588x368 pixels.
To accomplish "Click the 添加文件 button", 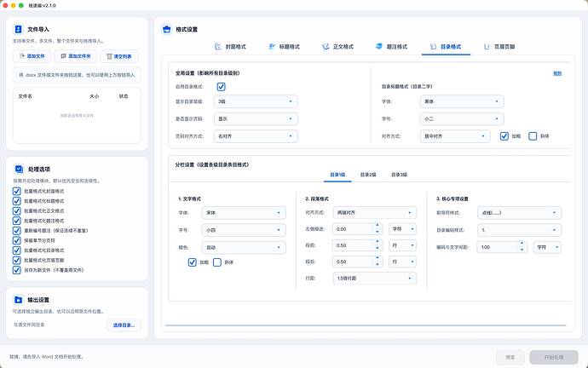I will pos(32,56).
